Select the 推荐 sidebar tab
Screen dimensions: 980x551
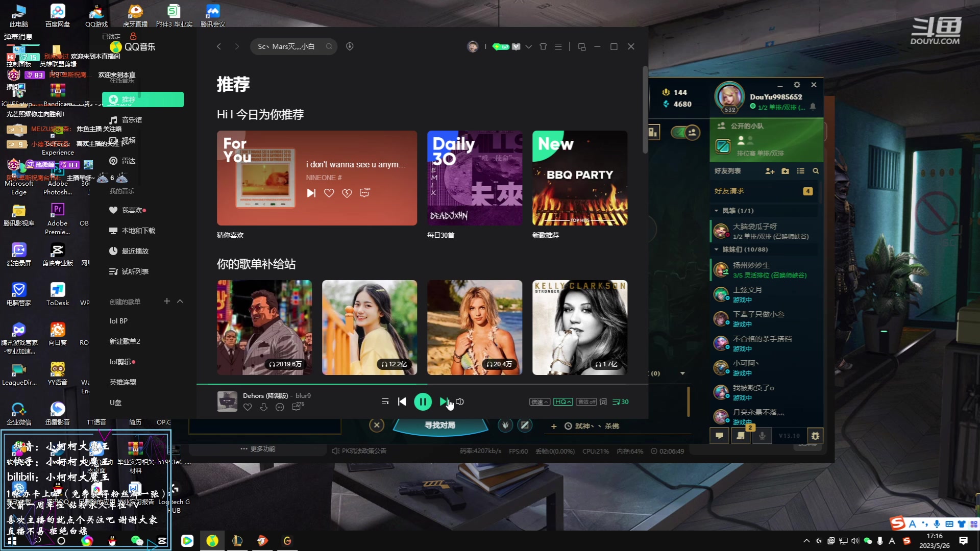[x=143, y=99]
